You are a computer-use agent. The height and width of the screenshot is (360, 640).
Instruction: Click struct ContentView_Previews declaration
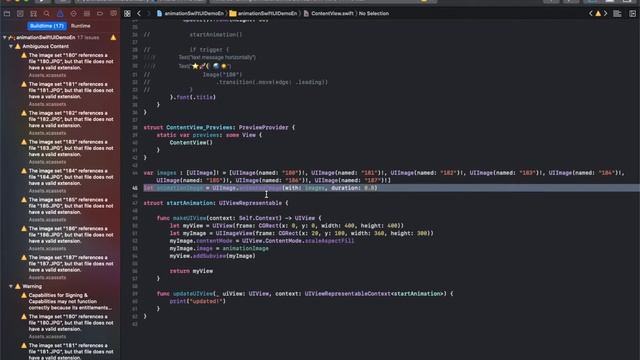[219, 127]
